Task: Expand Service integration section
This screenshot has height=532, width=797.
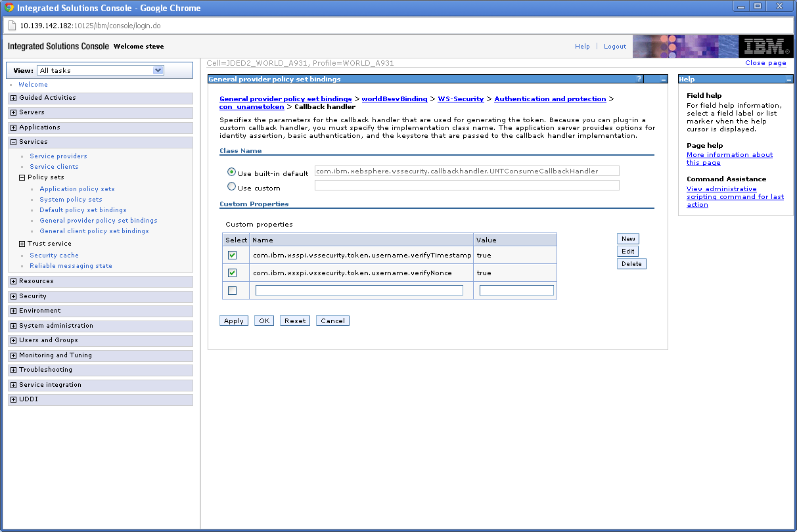Action: 13,385
